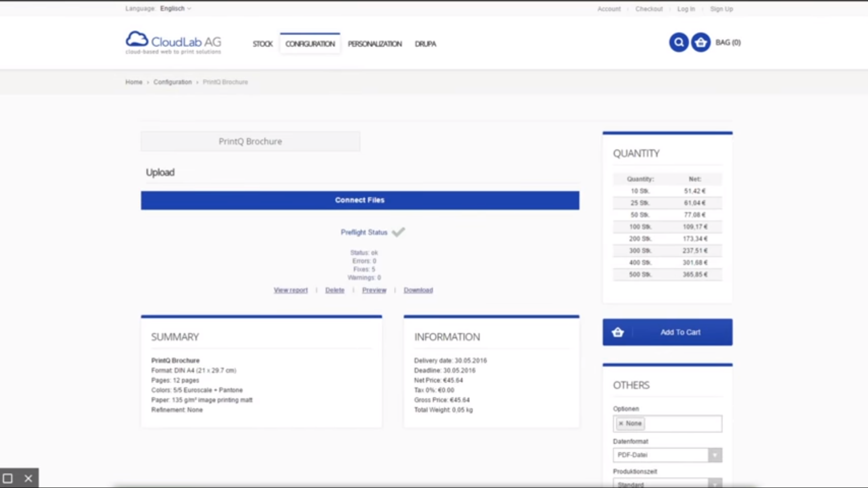Open the Language Englisch dropdown
The height and width of the screenshot is (488, 868).
tap(175, 9)
